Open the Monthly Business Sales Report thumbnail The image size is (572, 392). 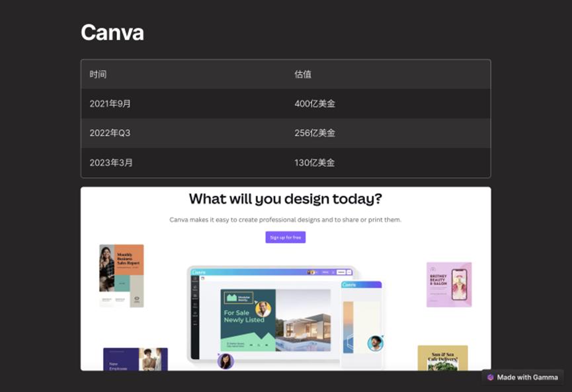[122, 276]
